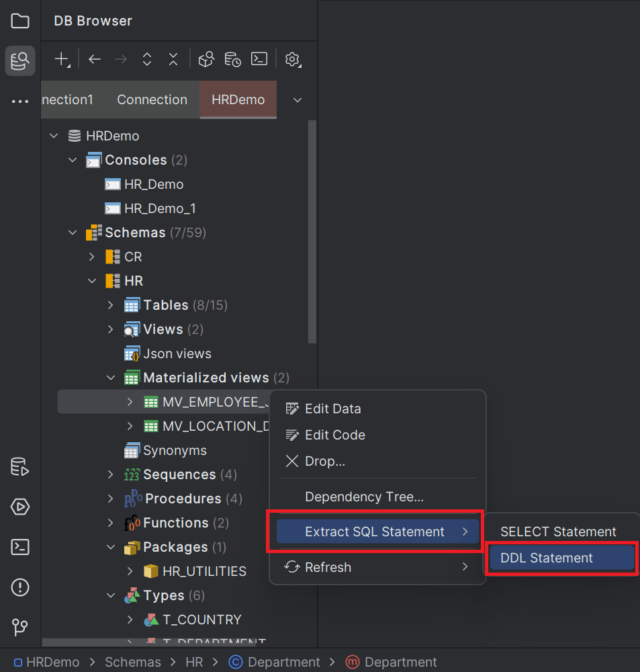Expand the Tables node under HR schema
The image size is (640, 672).
point(111,304)
